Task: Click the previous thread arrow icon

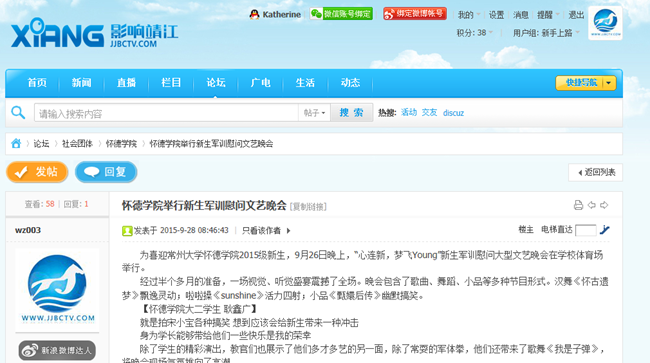Action: pos(592,205)
